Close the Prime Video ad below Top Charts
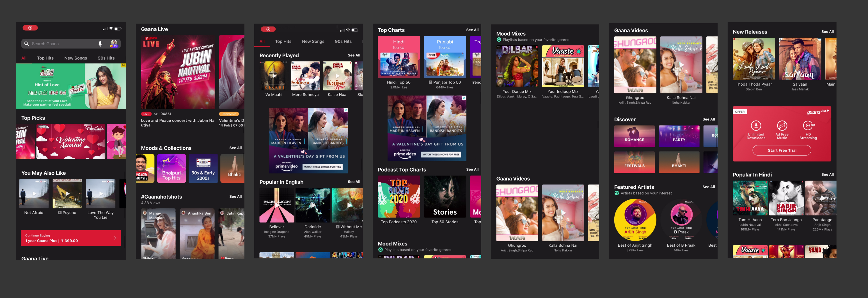 tap(464, 98)
